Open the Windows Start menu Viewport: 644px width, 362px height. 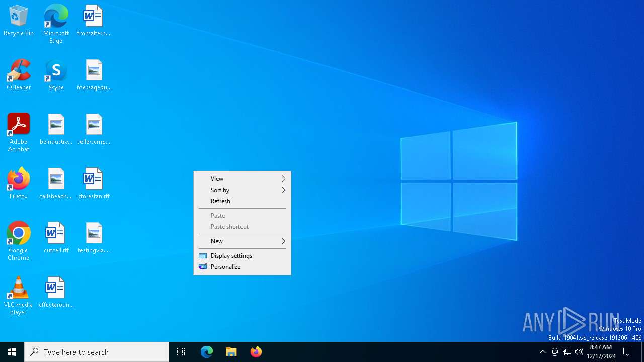pos(12,352)
